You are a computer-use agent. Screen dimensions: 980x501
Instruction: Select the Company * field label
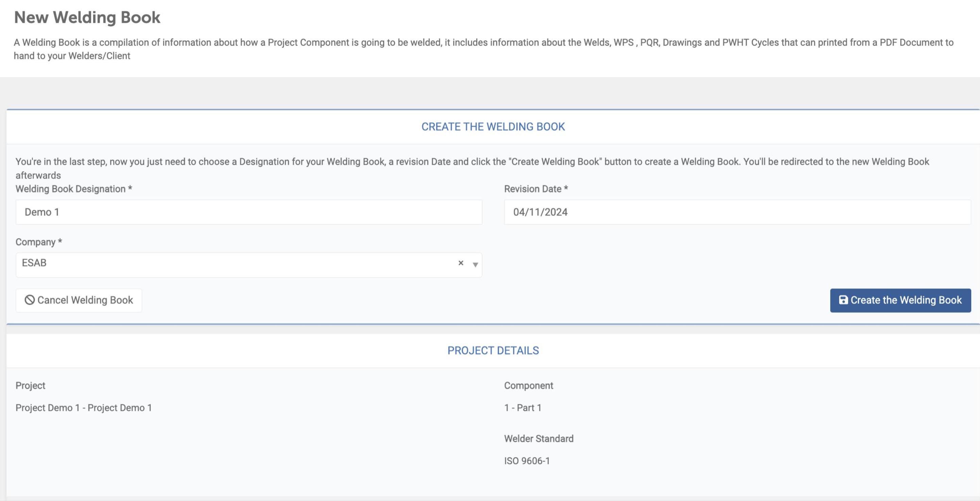click(x=39, y=242)
